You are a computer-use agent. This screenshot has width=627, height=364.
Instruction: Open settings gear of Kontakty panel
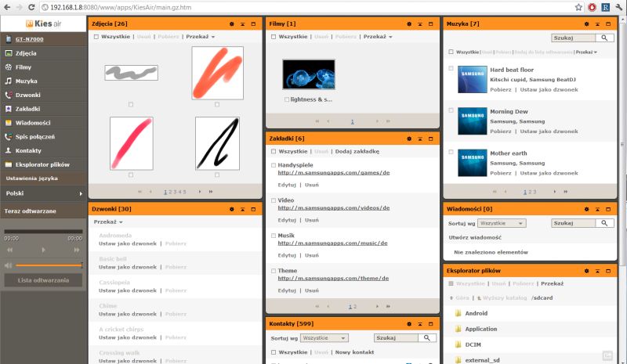click(409, 324)
